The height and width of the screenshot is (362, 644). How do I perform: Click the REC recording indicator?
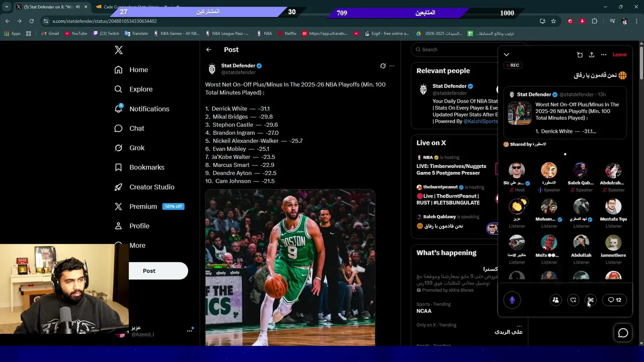pos(513,65)
